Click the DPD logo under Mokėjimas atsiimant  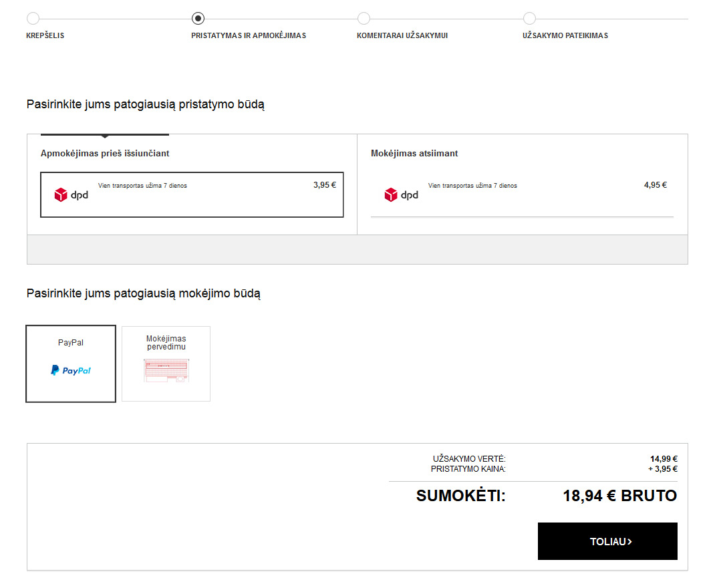[x=401, y=195]
